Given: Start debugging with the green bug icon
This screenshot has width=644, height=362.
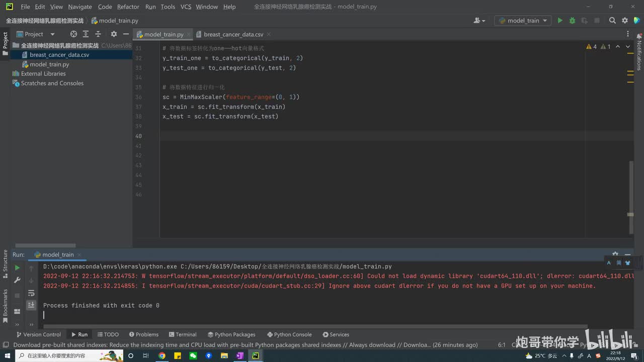Looking at the screenshot, I should coord(572,21).
